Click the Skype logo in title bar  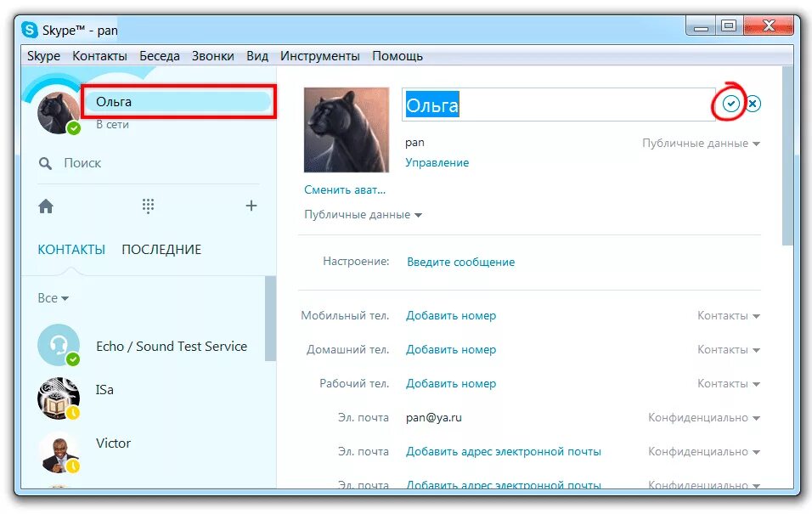click(x=30, y=30)
